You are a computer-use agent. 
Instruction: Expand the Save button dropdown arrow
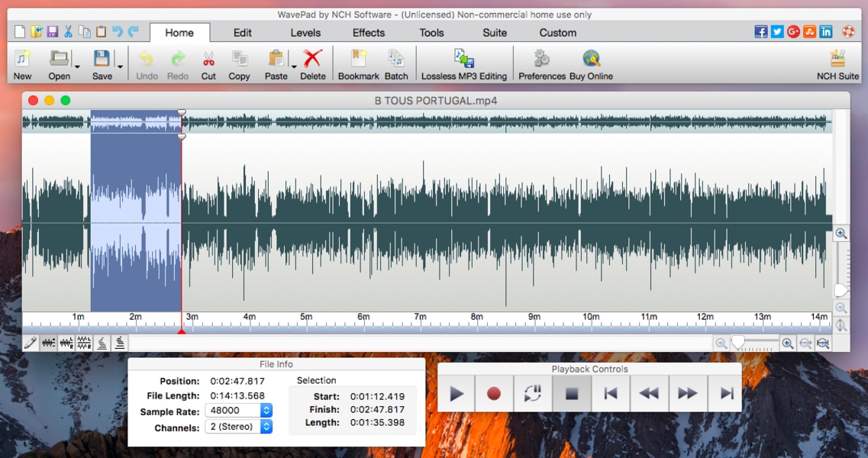(120, 66)
